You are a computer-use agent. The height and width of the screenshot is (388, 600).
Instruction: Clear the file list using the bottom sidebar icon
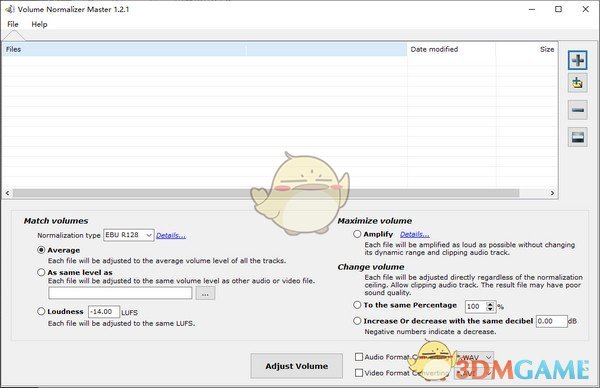[x=577, y=137]
